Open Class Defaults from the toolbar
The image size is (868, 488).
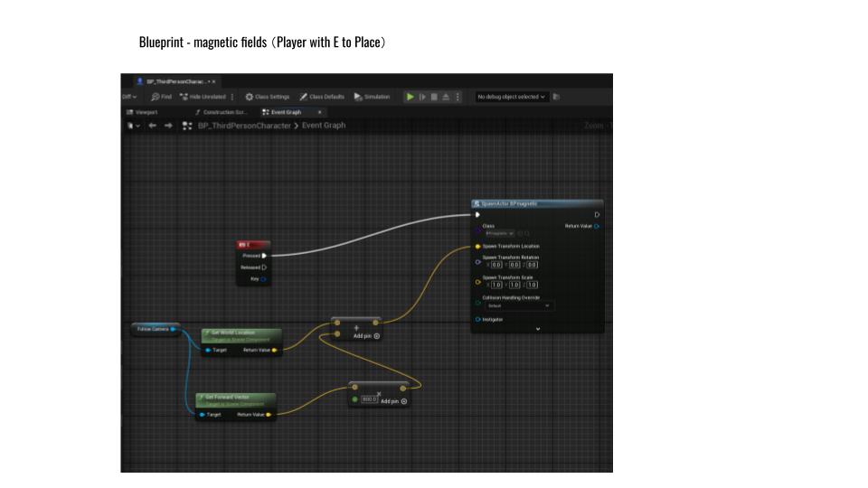322,97
